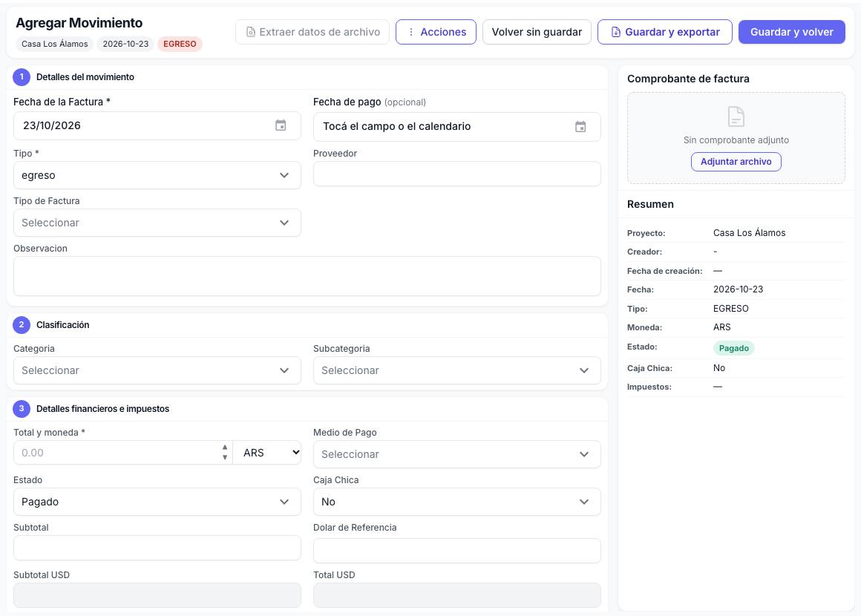
Task: Open the Tipo dropdown showing egreso
Action: click(157, 175)
